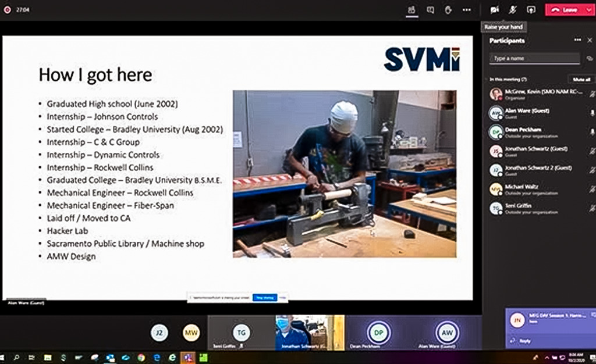Open the Share content tray icon
Image resolution: width=596 pixels, height=364 pixels.
(531, 10)
